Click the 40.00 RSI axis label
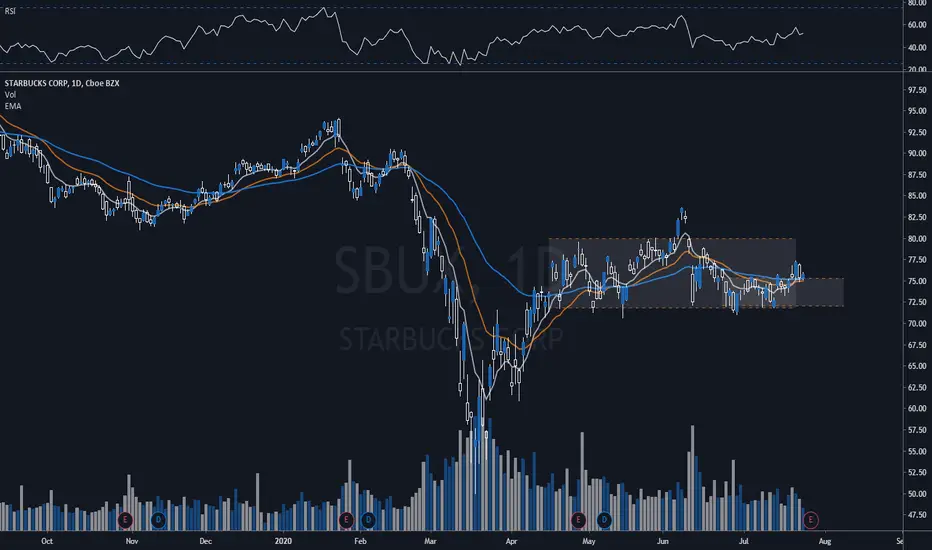The image size is (932, 550). [917, 48]
